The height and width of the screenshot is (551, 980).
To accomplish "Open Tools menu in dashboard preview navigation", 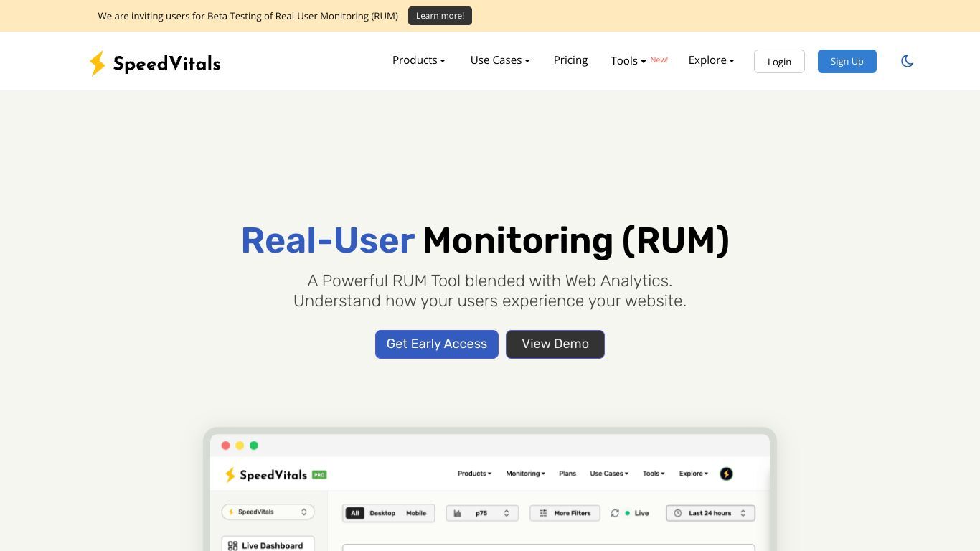I will [x=654, y=474].
